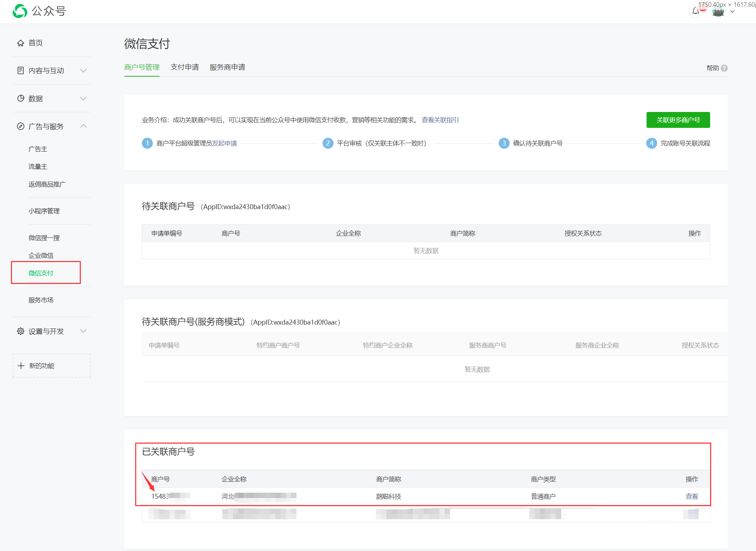756x551 pixels.
Task: Open 返佣商品推广 in the sidebar
Action: coord(47,184)
